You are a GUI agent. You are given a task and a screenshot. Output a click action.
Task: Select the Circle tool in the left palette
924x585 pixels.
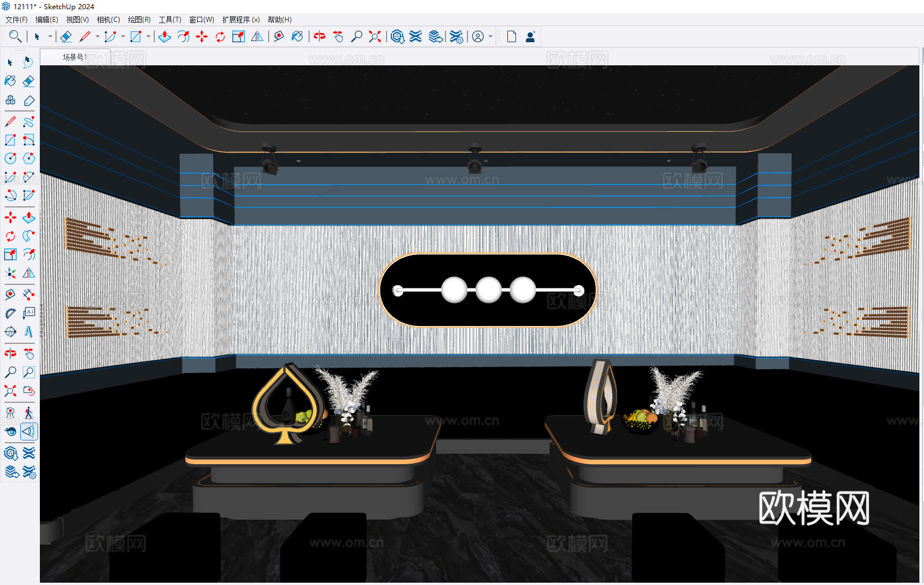(10, 158)
